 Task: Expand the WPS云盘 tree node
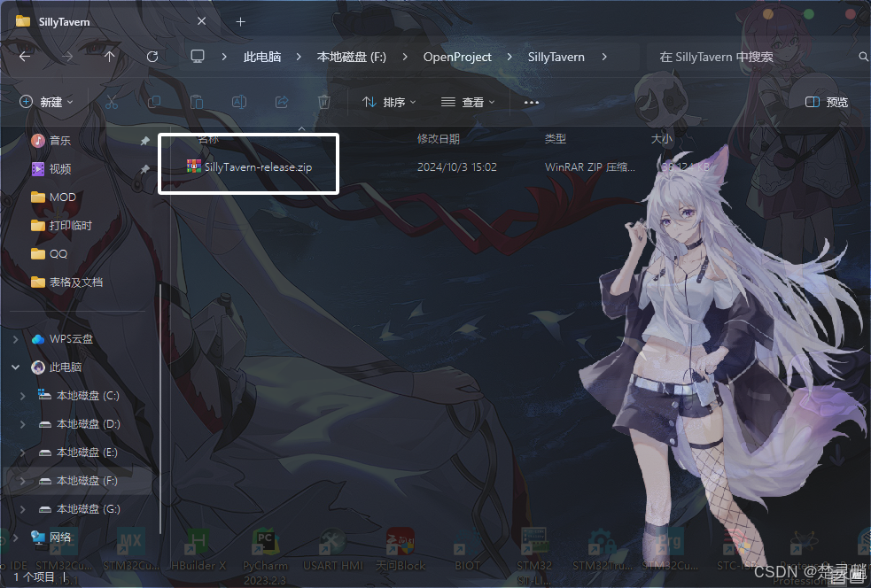[x=16, y=338]
